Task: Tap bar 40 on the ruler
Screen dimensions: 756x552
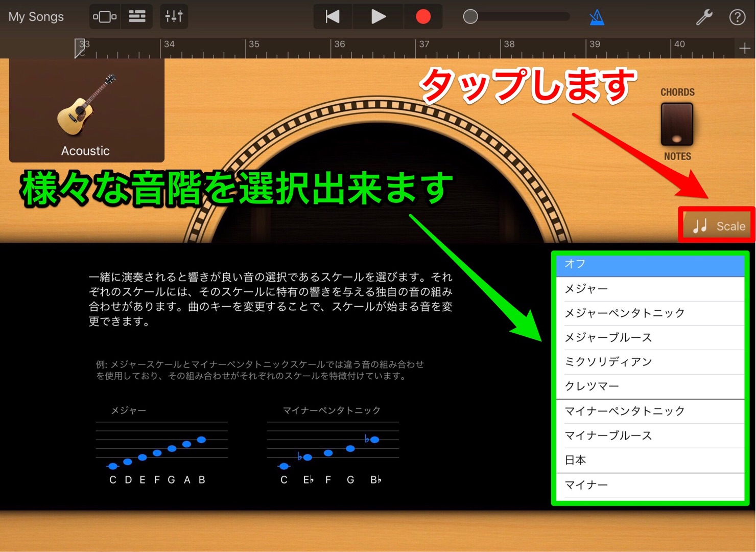Action: (x=679, y=44)
